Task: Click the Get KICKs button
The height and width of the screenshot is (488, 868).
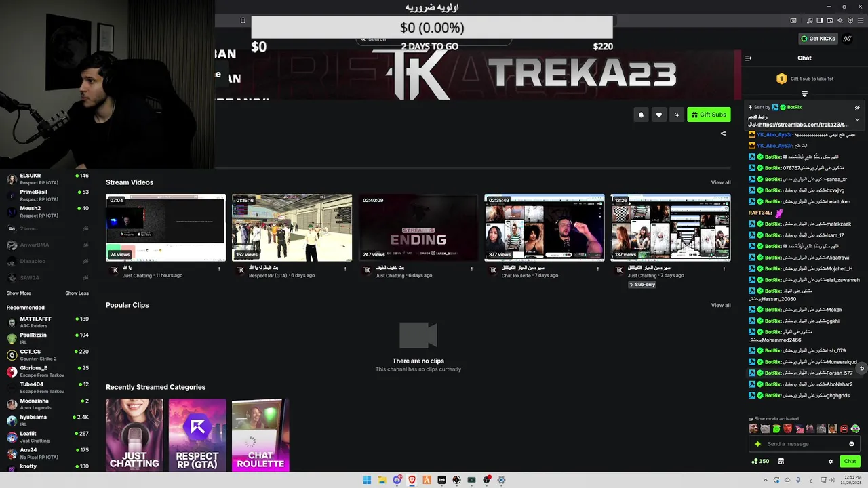Action: pyautogui.click(x=817, y=39)
